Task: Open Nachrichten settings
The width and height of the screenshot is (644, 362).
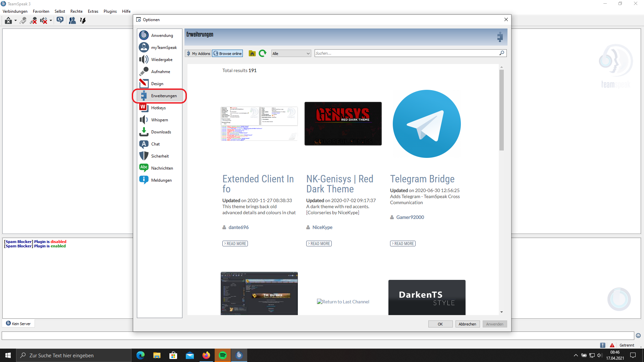Action: (x=160, y=168)
